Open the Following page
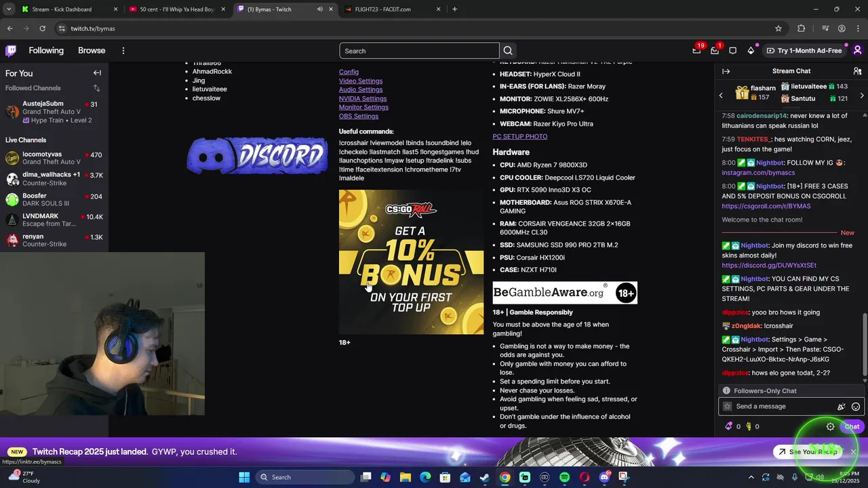The width and height of the screenshot is (868, 488). tap(46, 51)
